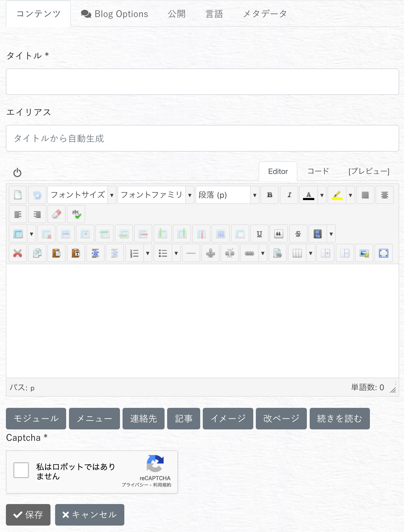Expand the フォントファミリ dropdown
The width and height of the screenshot is (404, 532).
click(156, 195)
